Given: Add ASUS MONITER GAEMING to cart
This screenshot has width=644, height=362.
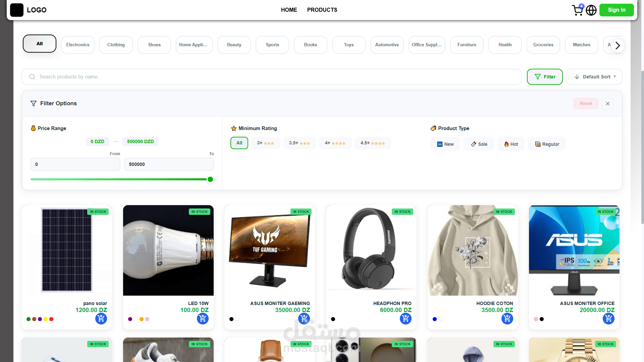Looking at the screenshot, I should 304,318.
